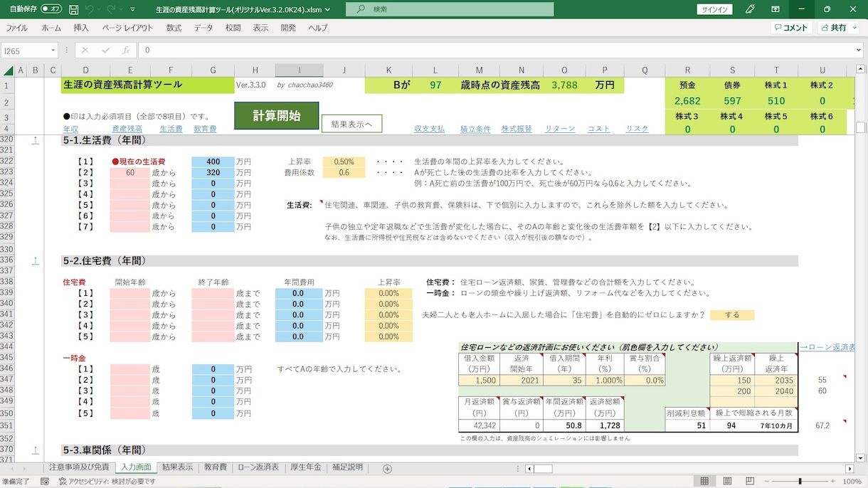The image size is (868, 488).
Task: Expand the formula bar
Action: [x=859, y=51]
